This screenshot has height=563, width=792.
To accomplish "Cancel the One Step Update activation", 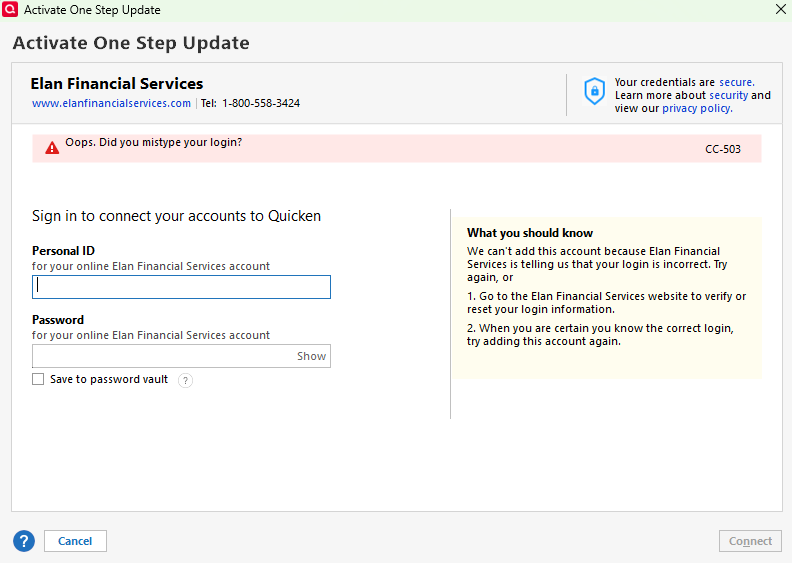I will 75,541.
